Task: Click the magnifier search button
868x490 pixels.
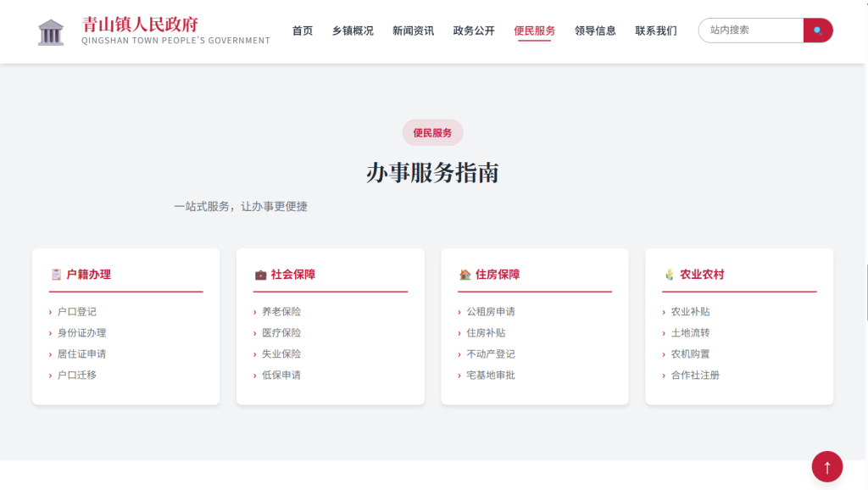Action: [x=817, y=31]
